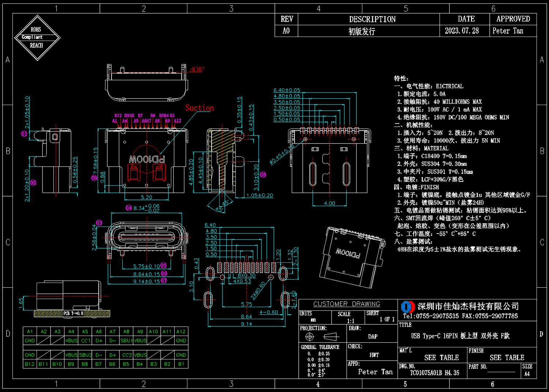This screenshot has width=549, height=392.
Task: Click the A4 size value
Action: coord(527,374)
